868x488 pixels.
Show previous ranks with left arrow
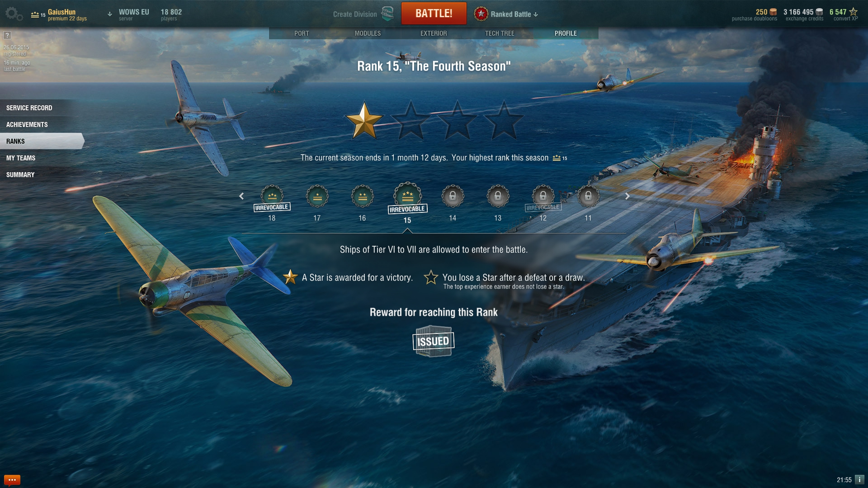click(x=241, y=196)
